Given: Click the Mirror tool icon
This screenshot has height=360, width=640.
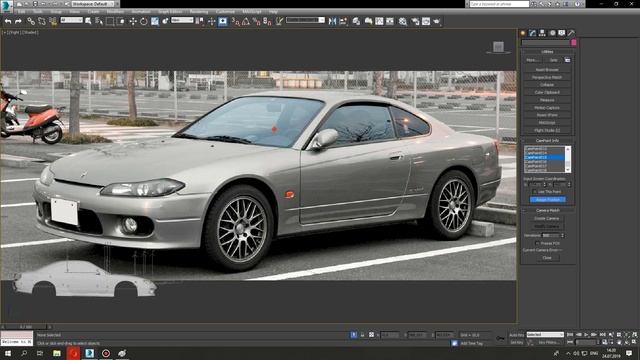Looking at the screenshot, I should [x=332, y=21].
